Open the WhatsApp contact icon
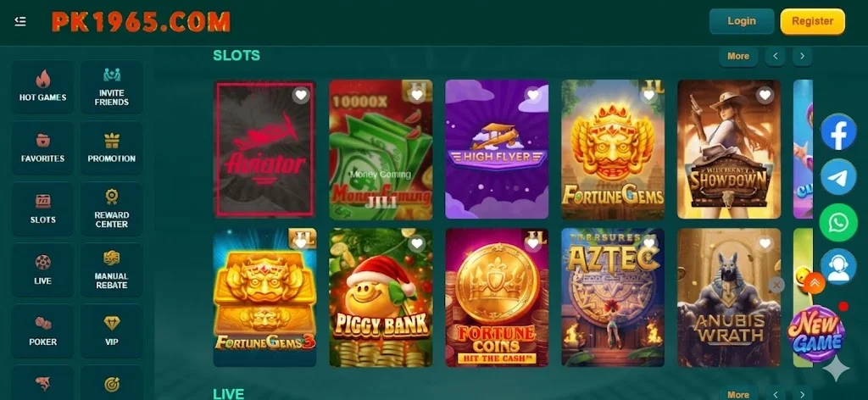 (x=838, y=222)
